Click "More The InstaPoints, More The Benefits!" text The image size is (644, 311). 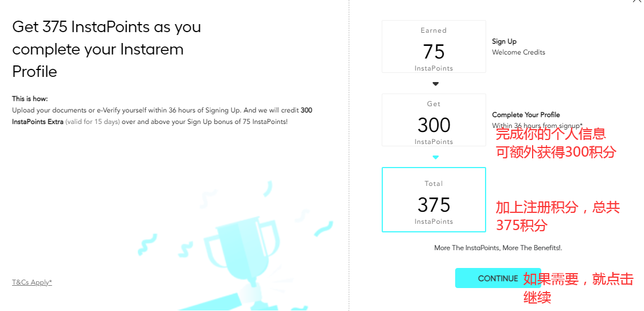tap(498, 248)
